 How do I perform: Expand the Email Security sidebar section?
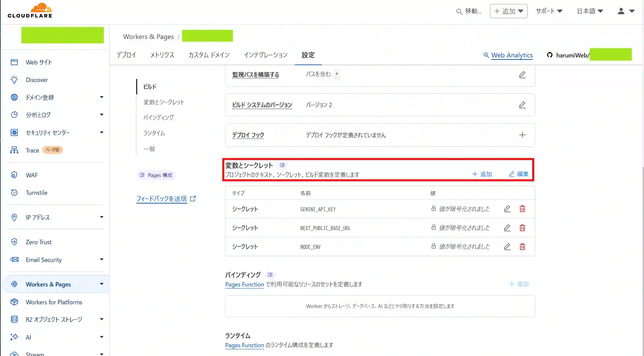(x=102, y=259)
